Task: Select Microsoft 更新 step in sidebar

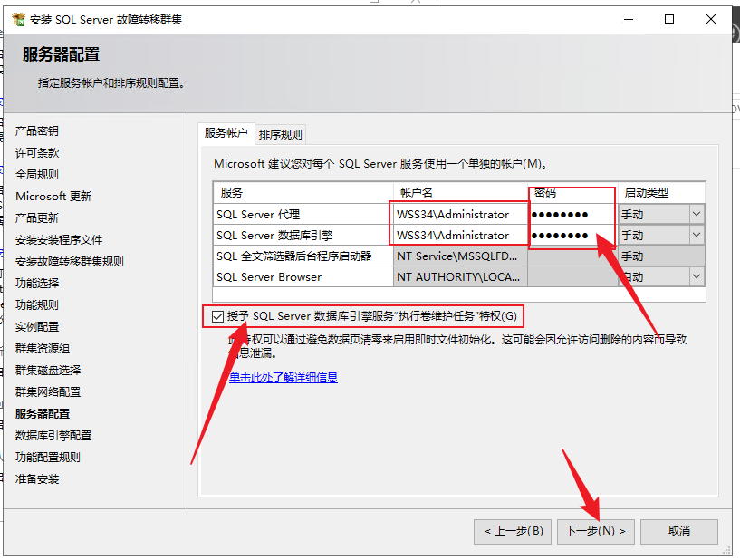Action: 53,196
